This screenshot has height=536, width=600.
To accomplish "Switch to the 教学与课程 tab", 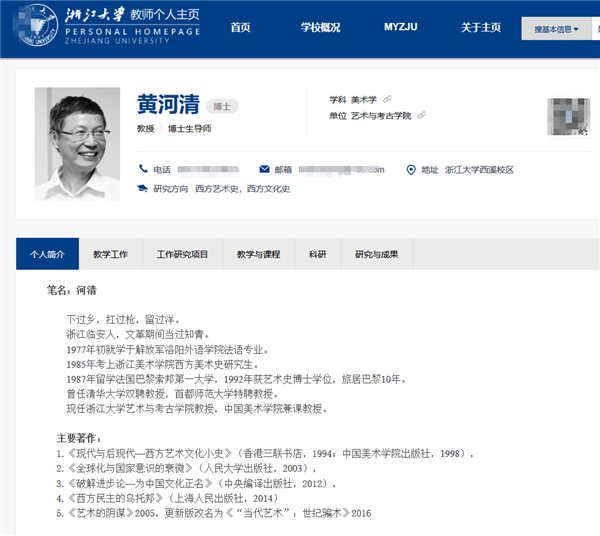I will coord(259,254).
